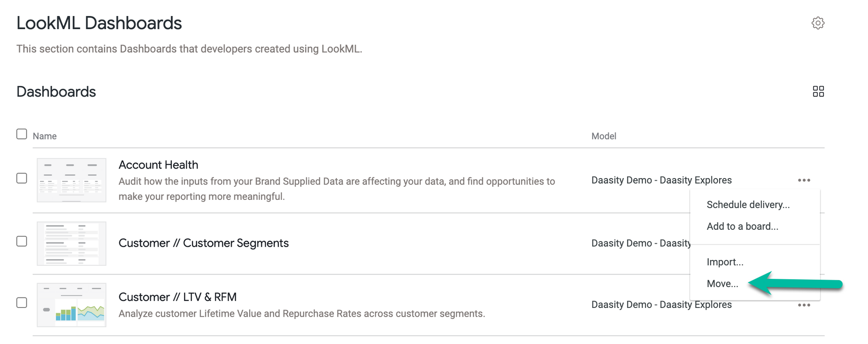Select Add to a board option

pos(742,226)
